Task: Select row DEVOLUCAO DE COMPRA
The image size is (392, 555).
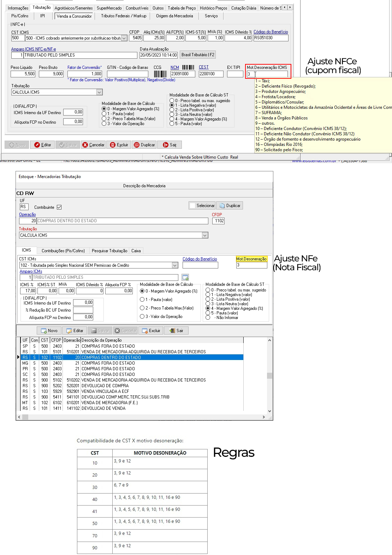Action: [x=132, y=386]
